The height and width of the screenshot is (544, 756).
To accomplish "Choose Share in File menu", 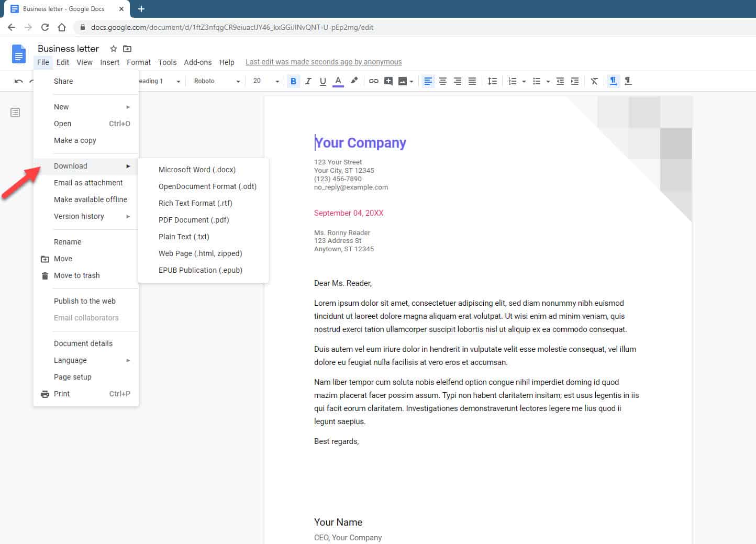I will (x=86, y=81).
